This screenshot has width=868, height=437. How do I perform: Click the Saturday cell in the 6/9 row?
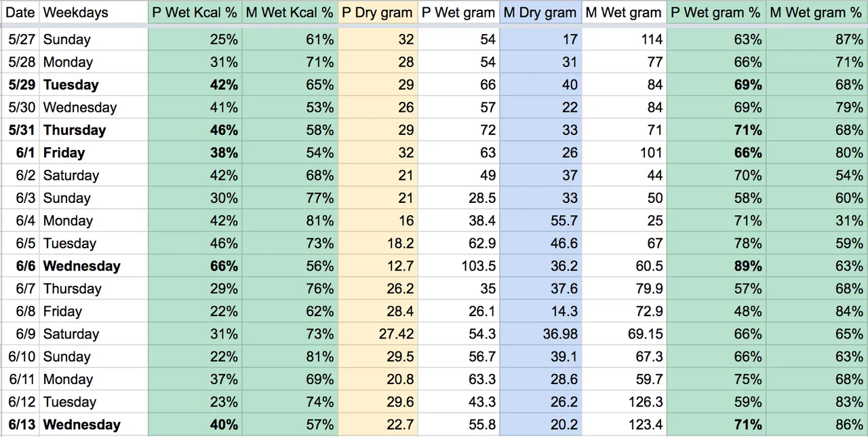tap(94, 334)
